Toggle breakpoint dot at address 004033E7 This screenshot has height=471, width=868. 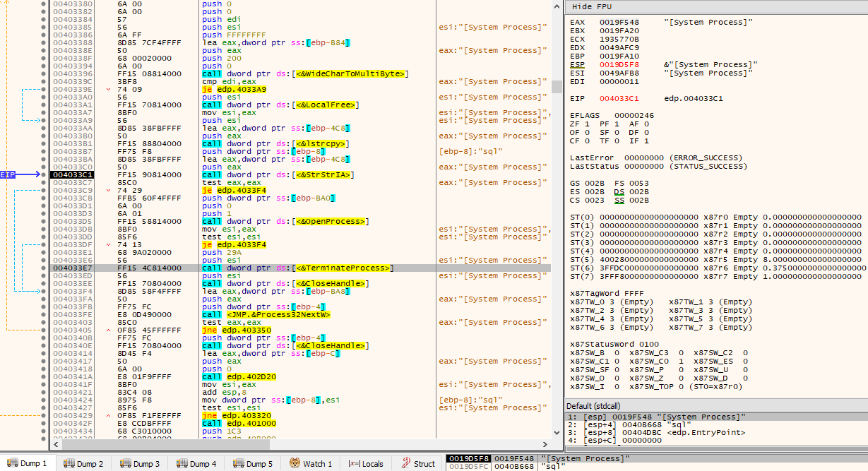click(x=44, y=268)
